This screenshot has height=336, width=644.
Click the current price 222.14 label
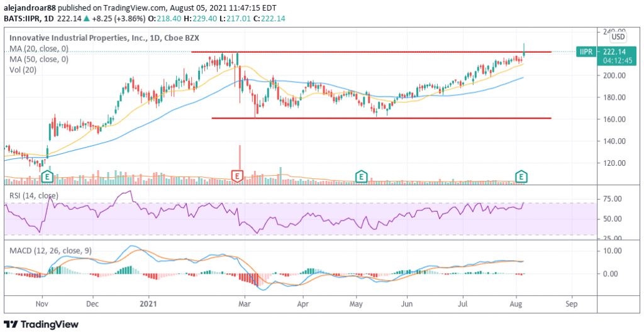coord(614,51)
